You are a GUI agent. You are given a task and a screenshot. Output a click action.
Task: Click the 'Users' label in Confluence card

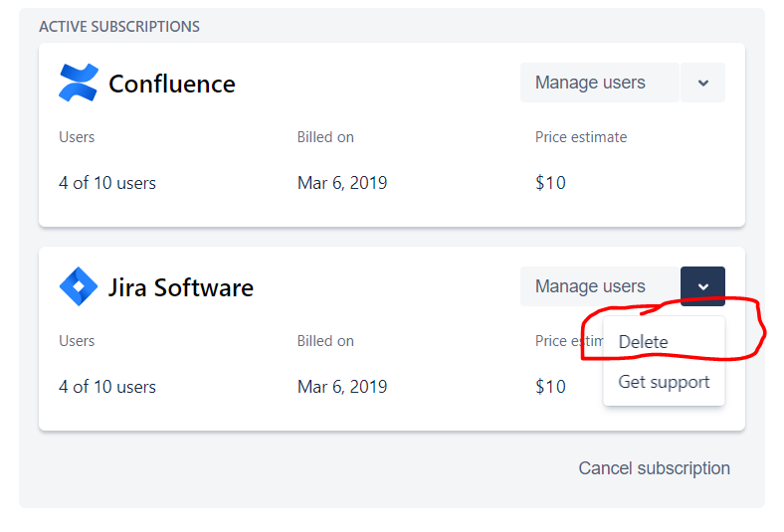point(77,137)
